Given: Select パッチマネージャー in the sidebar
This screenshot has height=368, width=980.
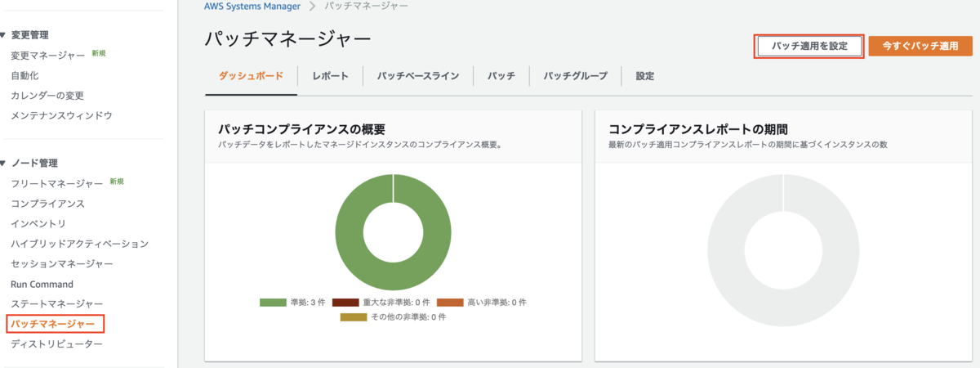Looking at the screenshot, I should pos(56,325).
